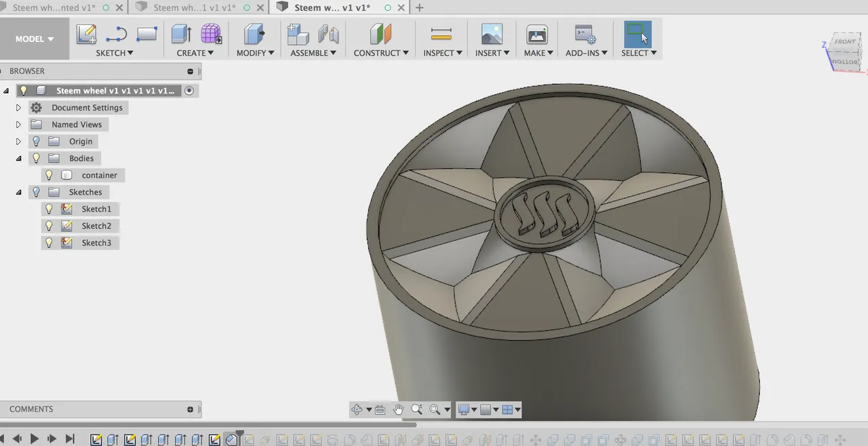Open the Display Settings dropdown arrow
The width and height of the screenshot is (868, 446).
(473, 409)
